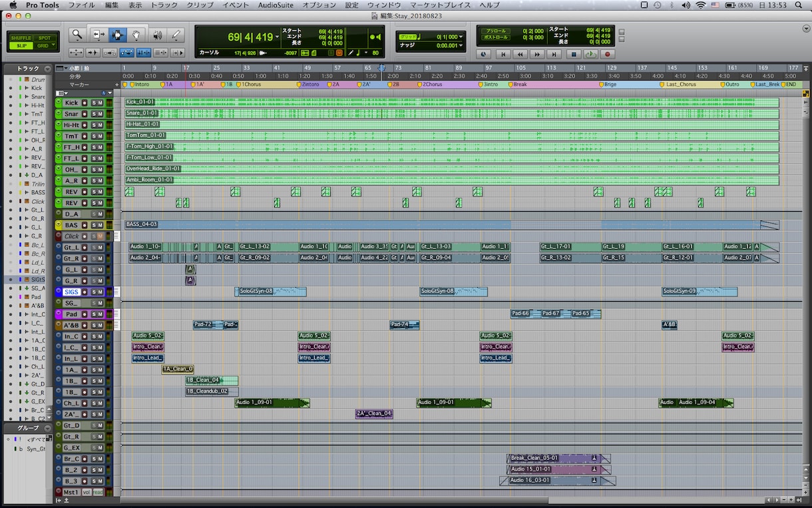Click the Record transport button
This screenshot has width=812, height=508.
click(x=608, y=54)
